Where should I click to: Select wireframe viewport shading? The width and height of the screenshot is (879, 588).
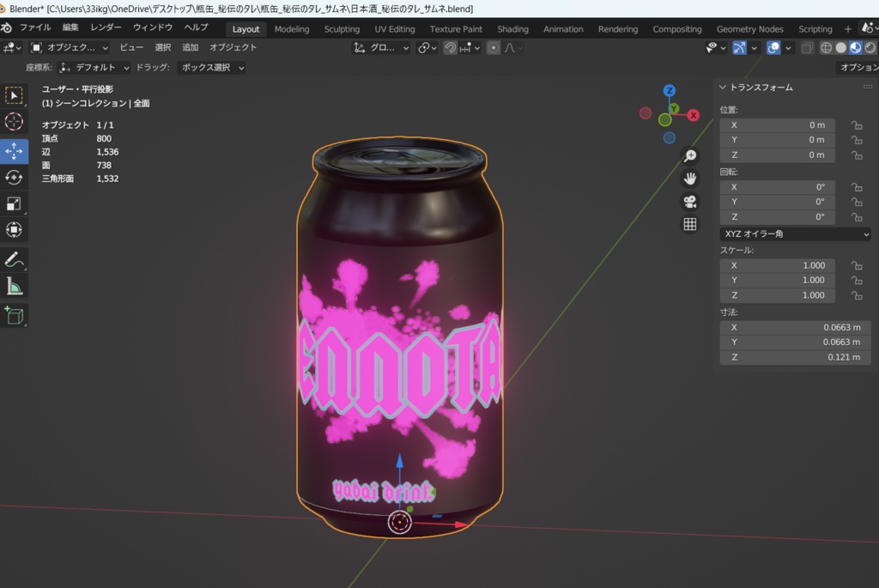click(x=827, y=48)
